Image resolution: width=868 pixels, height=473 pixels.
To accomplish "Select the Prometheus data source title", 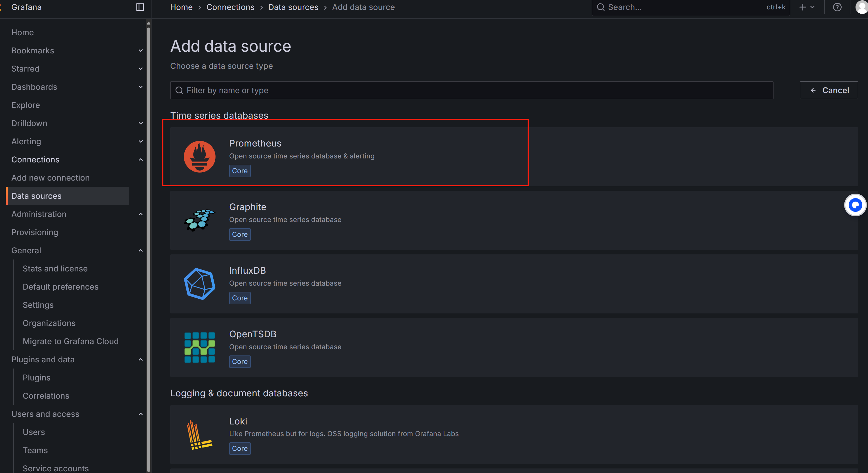I will [x=255, y=143].
